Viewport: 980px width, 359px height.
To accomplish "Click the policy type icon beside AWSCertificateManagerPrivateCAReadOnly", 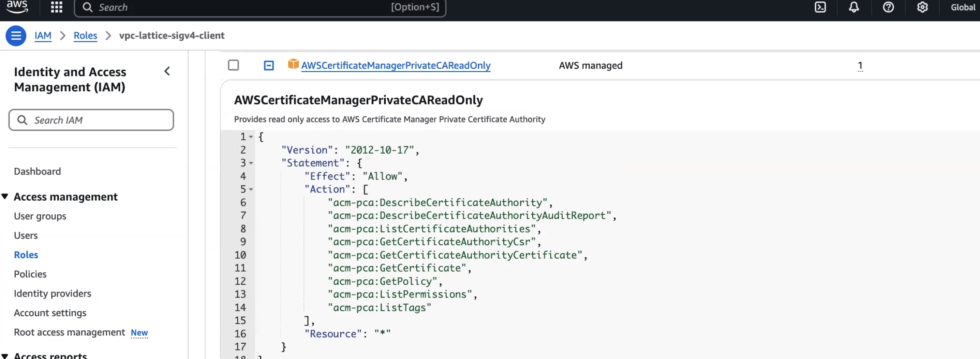I will [293, 64].
